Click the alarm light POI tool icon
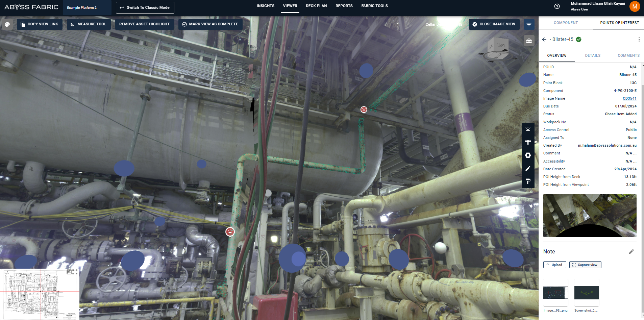Viewport: 644px width, 320px height. coord(528,129)
